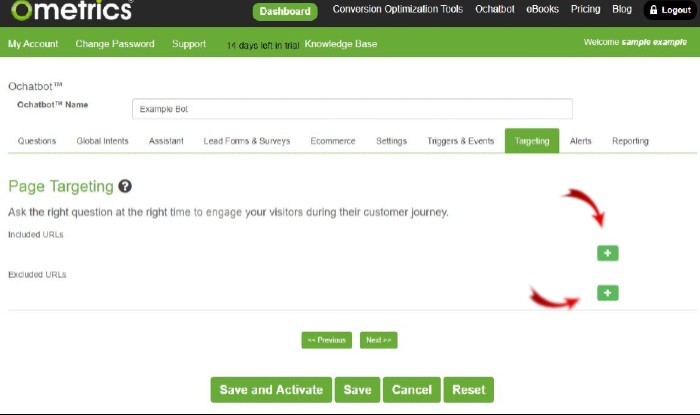Log out using Logout button
The width and height of the screenshot is (700, 415).
(670, 10)
